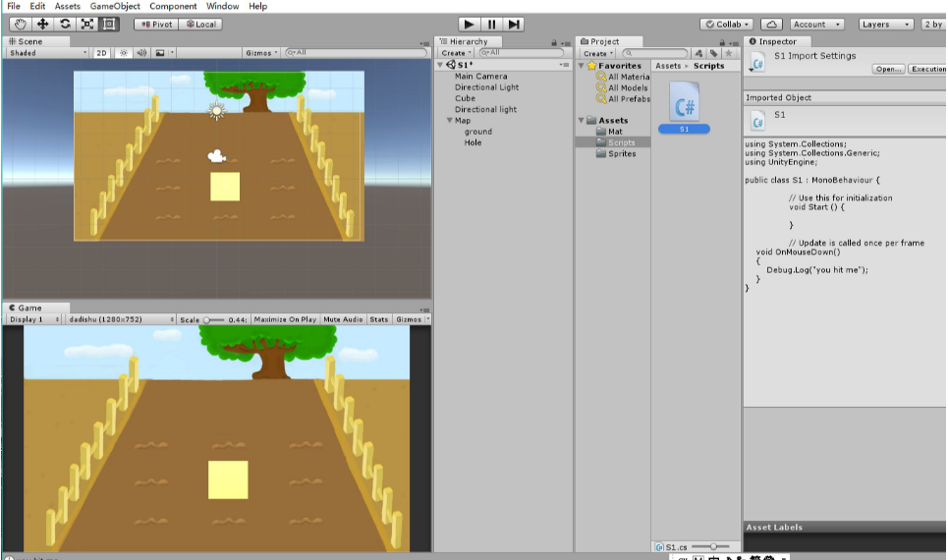Toggle scene audio speaker icon

point(141,53)
